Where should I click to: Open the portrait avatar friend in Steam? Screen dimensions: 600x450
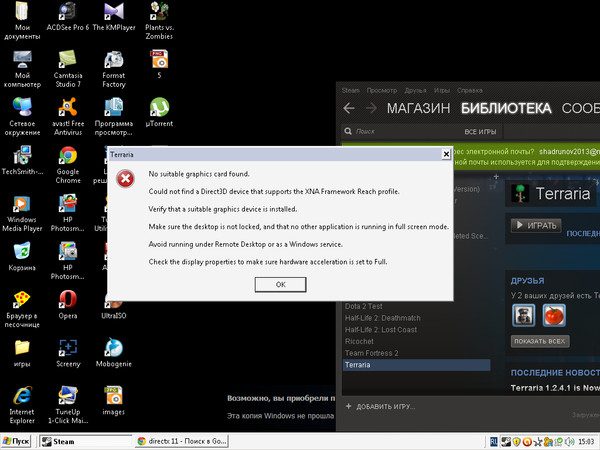pos(523,315)
